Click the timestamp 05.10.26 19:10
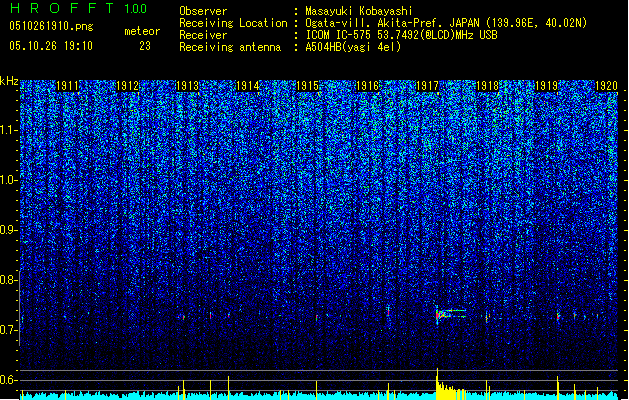 pyautogui.click(x=51, y=46)
